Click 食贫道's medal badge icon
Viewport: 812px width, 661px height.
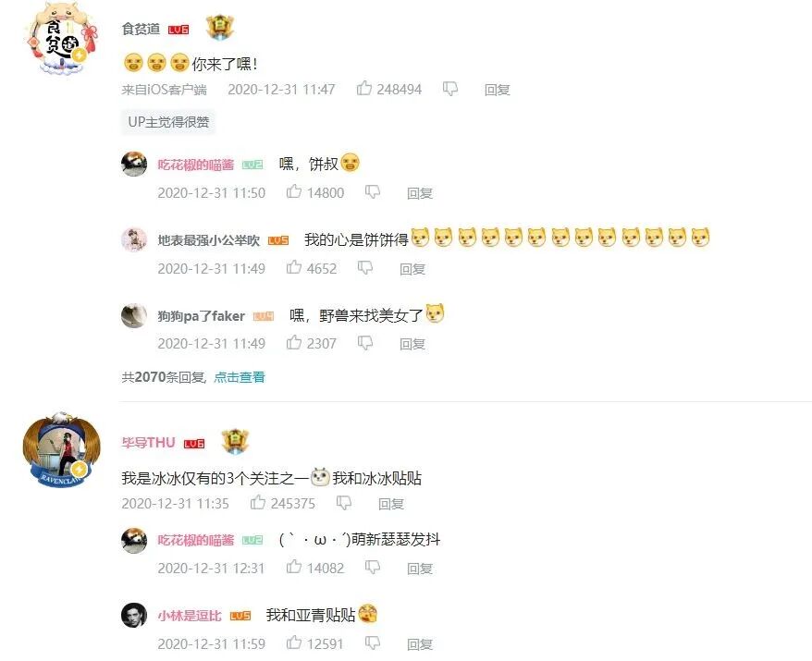(x=220, y=28)
